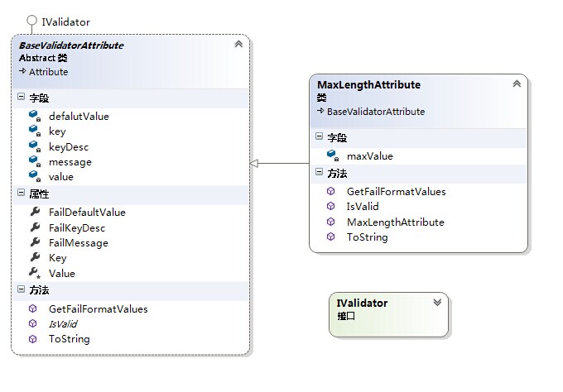Click the 接口 label in IValidator box

tap(346, 316)
